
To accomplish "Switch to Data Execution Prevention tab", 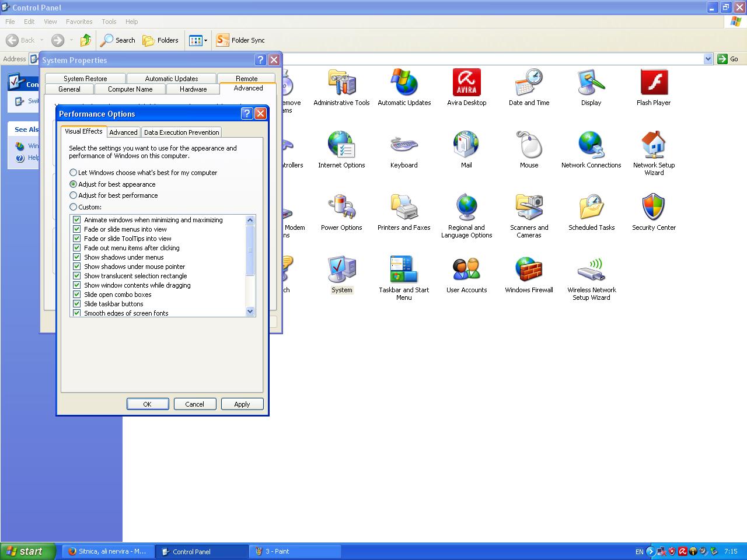I will pos(181,132).
